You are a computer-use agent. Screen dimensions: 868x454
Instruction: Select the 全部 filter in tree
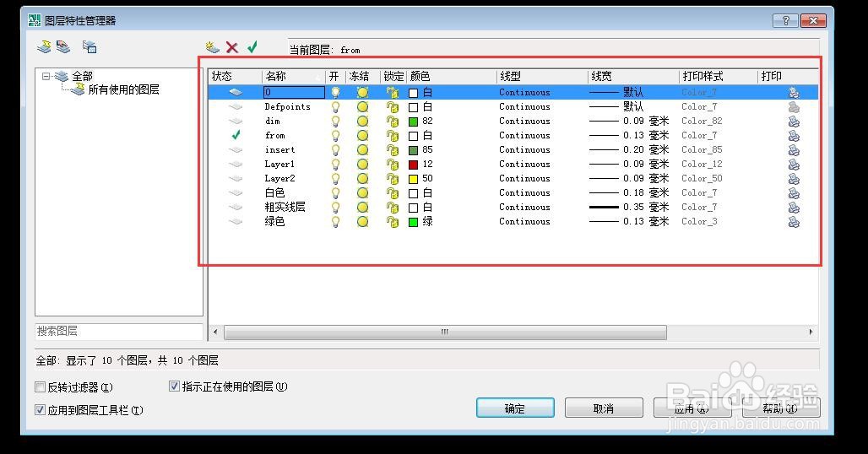click(82, 76)
